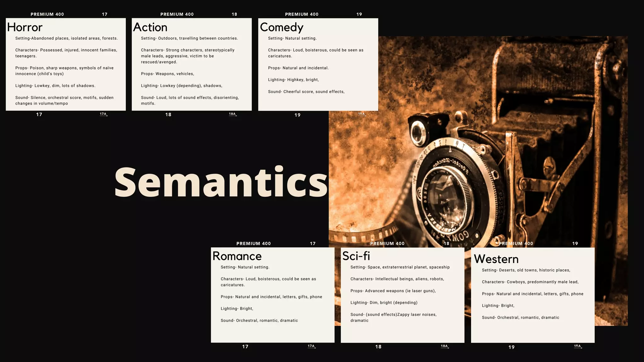The width and height of the screenshot is (644, 362).
Task: Click Horror's lighting line about shadows
Action: click(x=55, y=85)
